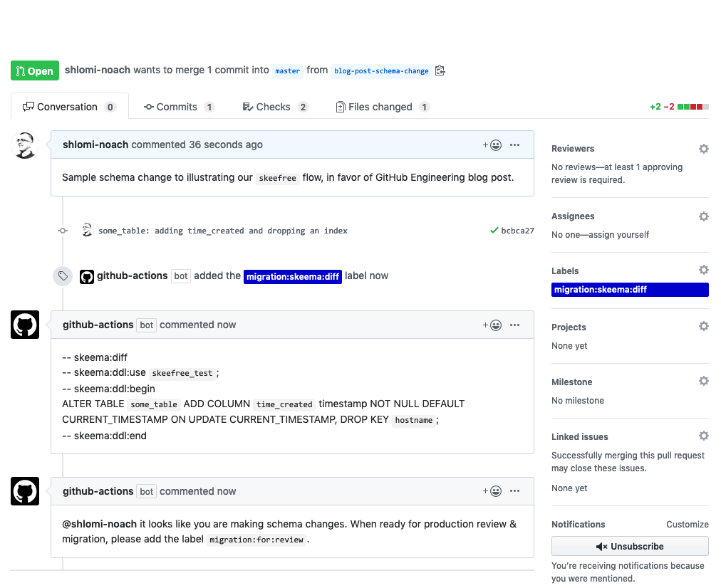
Task: Add reaction to shlomi-noach's comment
Action: point(492,145)
